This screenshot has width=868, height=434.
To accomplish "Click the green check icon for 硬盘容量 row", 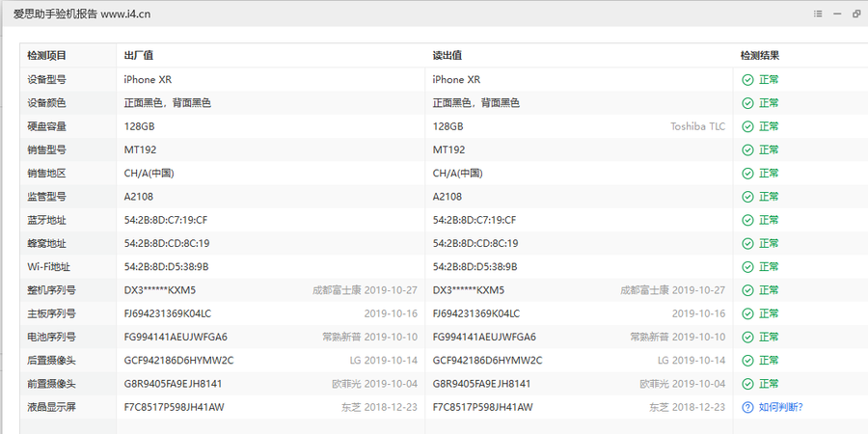I will pyautogui.click(x=747, y=126).
